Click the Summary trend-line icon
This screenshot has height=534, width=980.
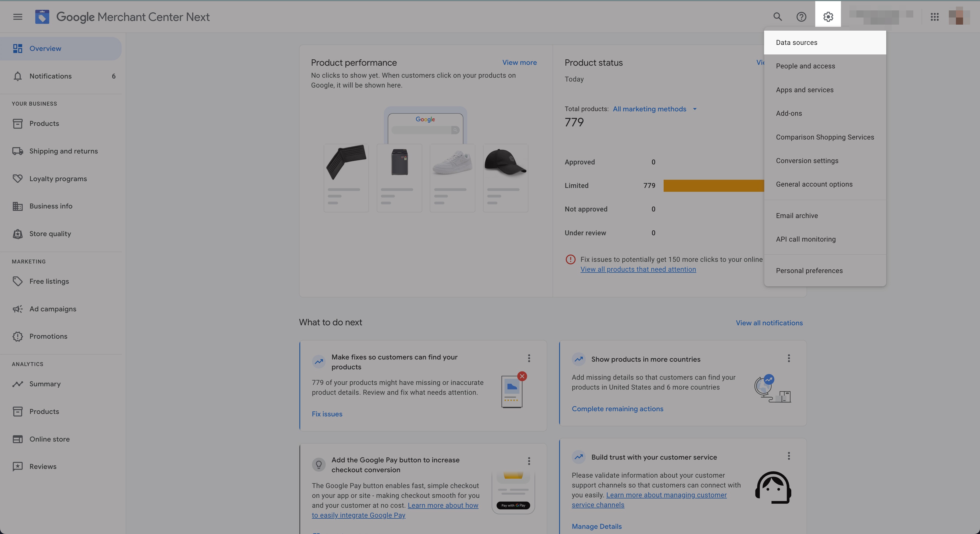17,384
